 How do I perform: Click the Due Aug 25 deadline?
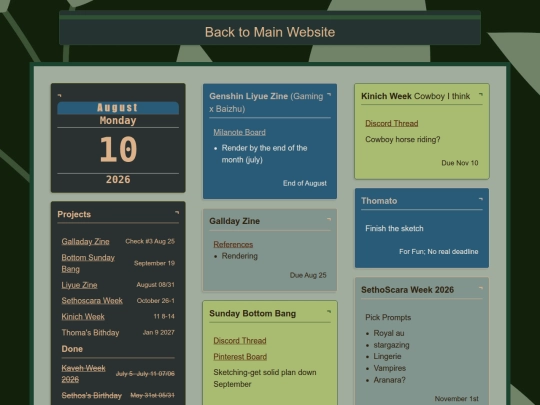pyautogui.click(x=308, y=275)
